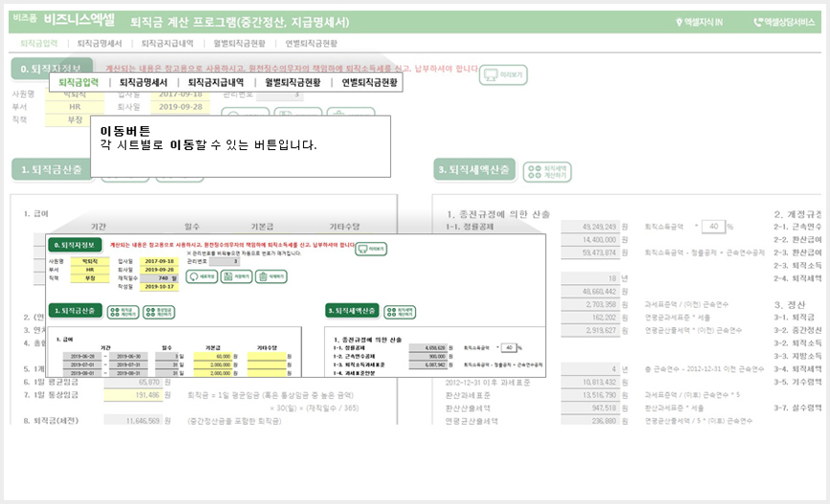Click the 비즈니스엑셀 logo in the green header

point(78,20)
